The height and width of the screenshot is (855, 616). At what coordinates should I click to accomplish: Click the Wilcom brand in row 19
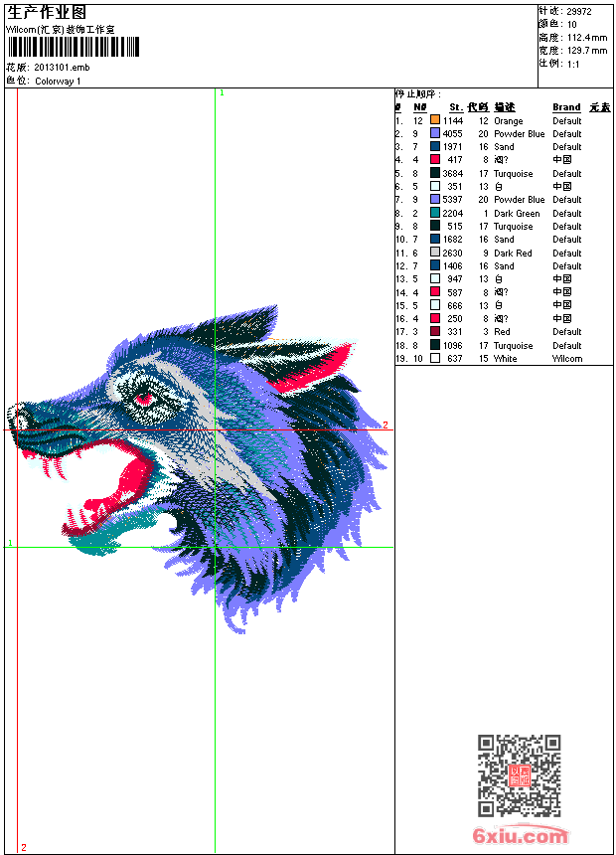pos(567,359)
